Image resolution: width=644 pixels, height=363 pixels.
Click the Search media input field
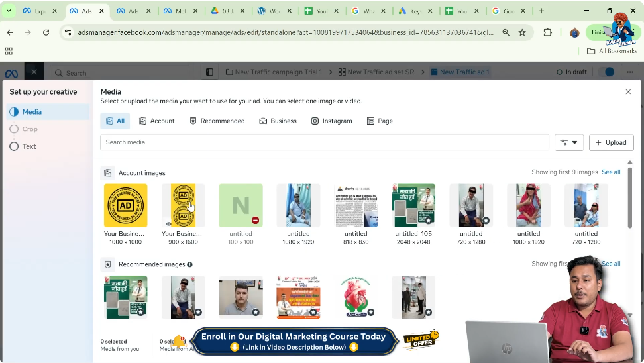click(x=325, y=142)
